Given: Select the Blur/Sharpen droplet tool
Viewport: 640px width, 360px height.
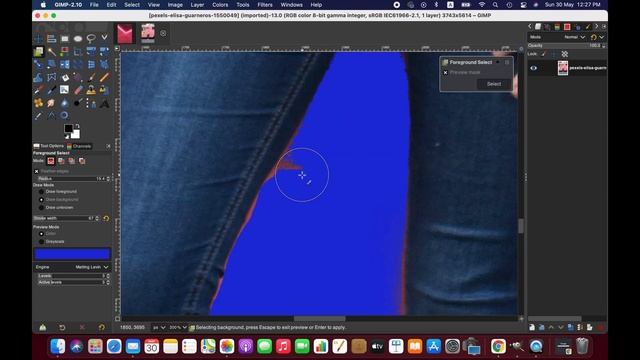Looking at the screenshot, I should pos(64,102).
